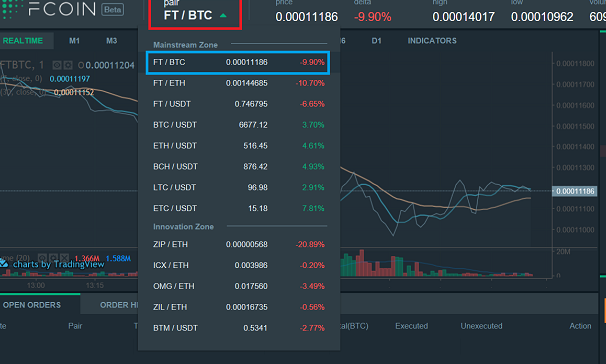Choose BTC / USDT pair row
606x364 pixels.
click(239, 125)
